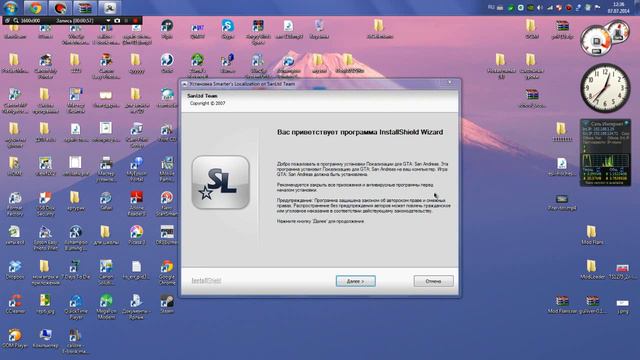The width and height of the screenshot is (640, 360).
Task: Open the Ashampoo Burning shortcut
Action: [76, 238]
